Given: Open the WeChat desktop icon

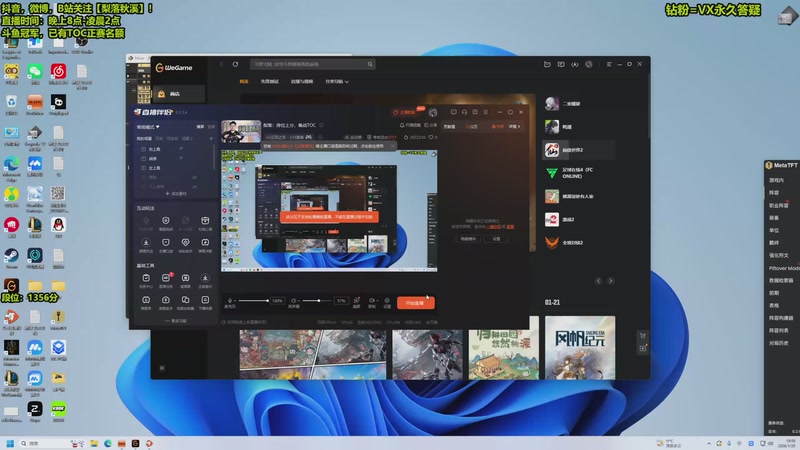Looking at the screenshot, I should (35, 72).
